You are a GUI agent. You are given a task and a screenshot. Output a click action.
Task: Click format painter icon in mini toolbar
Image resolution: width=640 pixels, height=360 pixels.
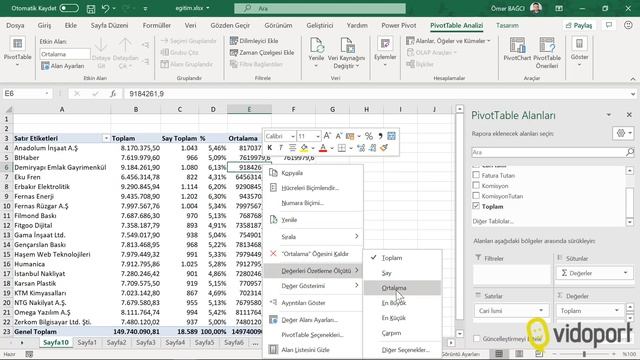point(384,148)
